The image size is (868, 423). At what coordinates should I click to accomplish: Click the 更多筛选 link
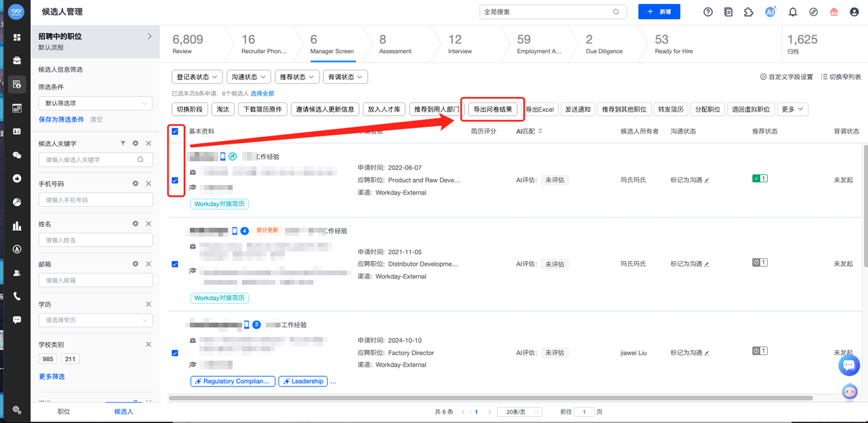[52, 376]
